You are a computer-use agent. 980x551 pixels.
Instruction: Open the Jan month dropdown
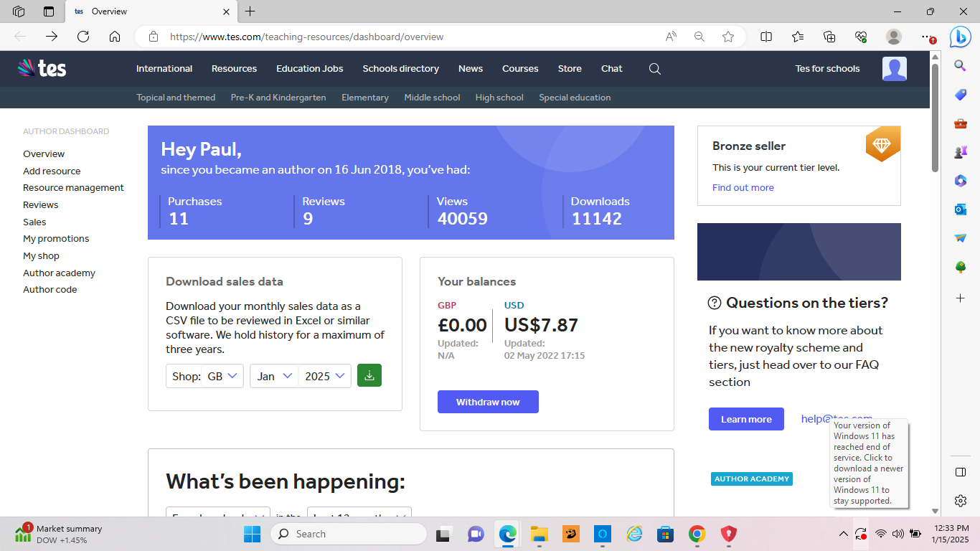[274, 376]
